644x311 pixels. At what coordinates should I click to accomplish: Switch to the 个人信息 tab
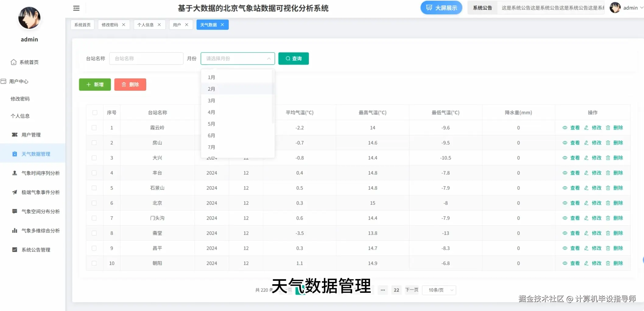click(x=146, y=25)
